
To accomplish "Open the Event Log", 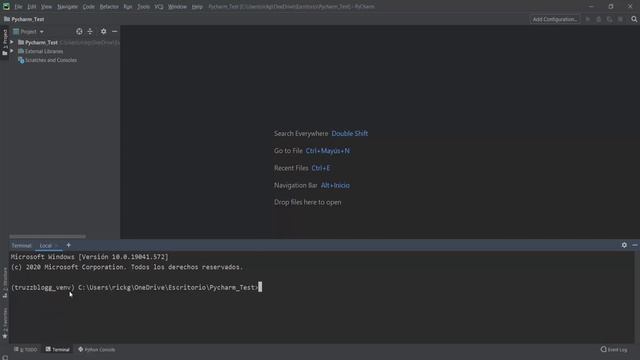I will pyautogui.click(x=614, y=349).
